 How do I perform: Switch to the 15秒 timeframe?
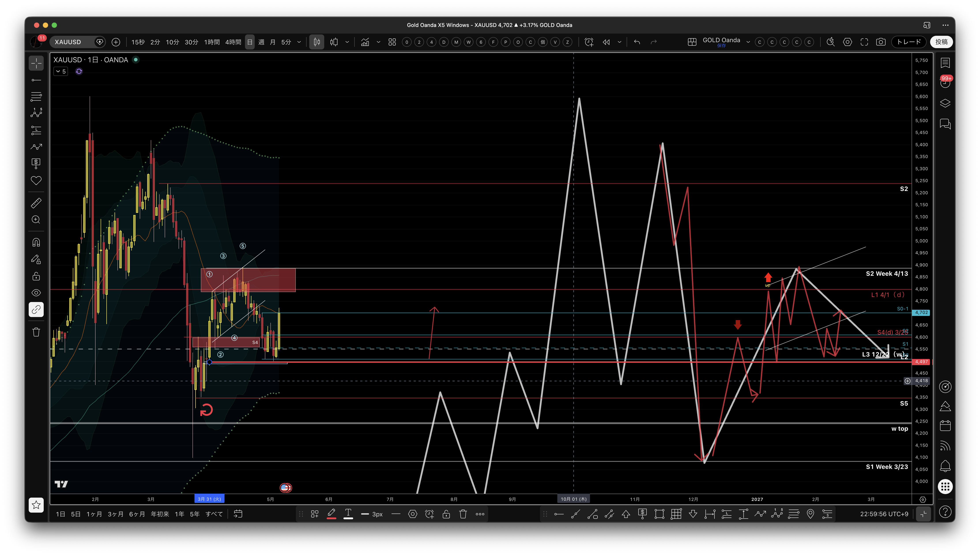pyautogui.click(x=138, y=42)
